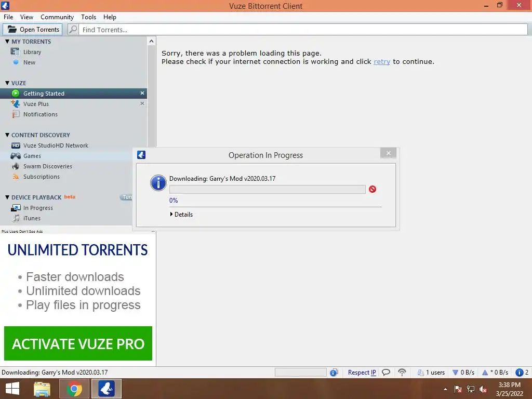The image size is (532, 399).
Task: Click the retry link
Action: 382,62
